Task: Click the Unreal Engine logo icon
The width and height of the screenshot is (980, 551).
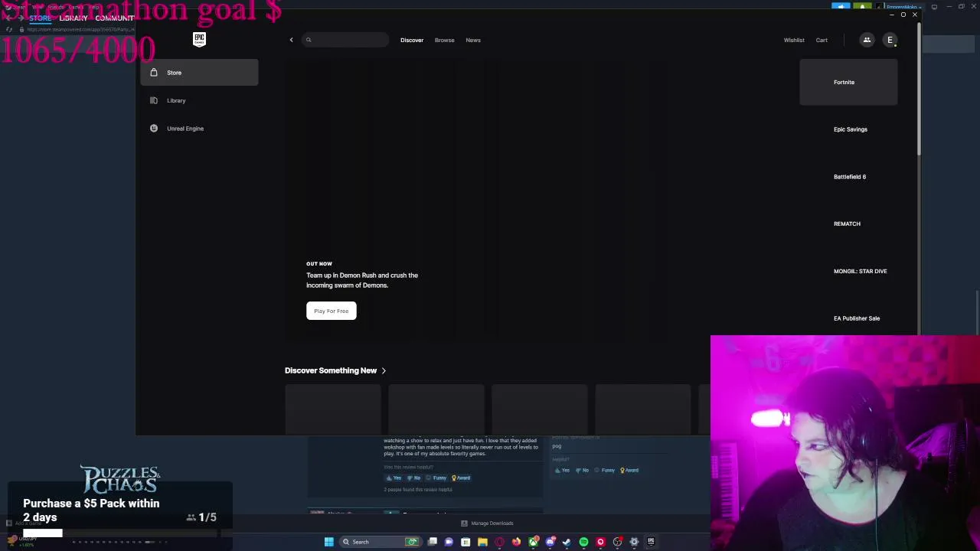Action: coord(154,129)
